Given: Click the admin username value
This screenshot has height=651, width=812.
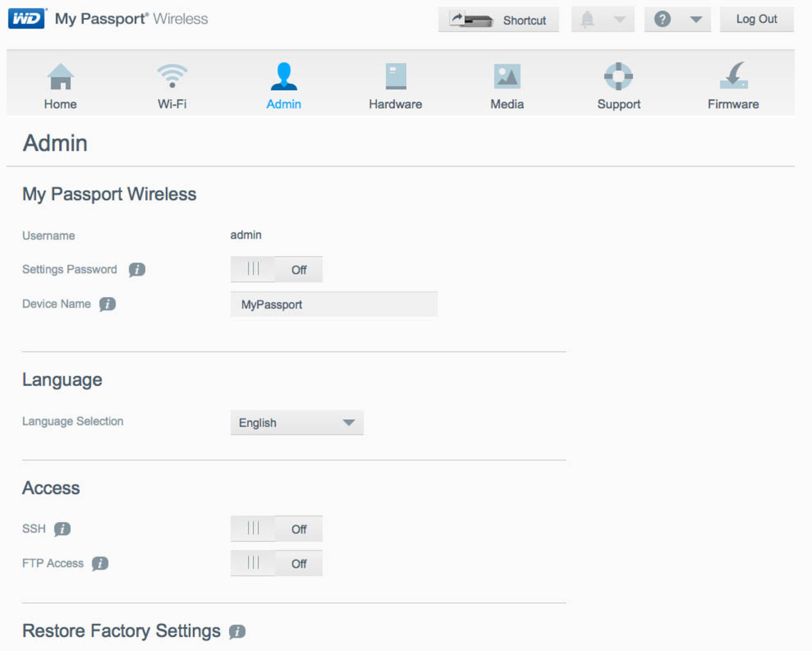Looking at the screenshot, I should [246, 235].
